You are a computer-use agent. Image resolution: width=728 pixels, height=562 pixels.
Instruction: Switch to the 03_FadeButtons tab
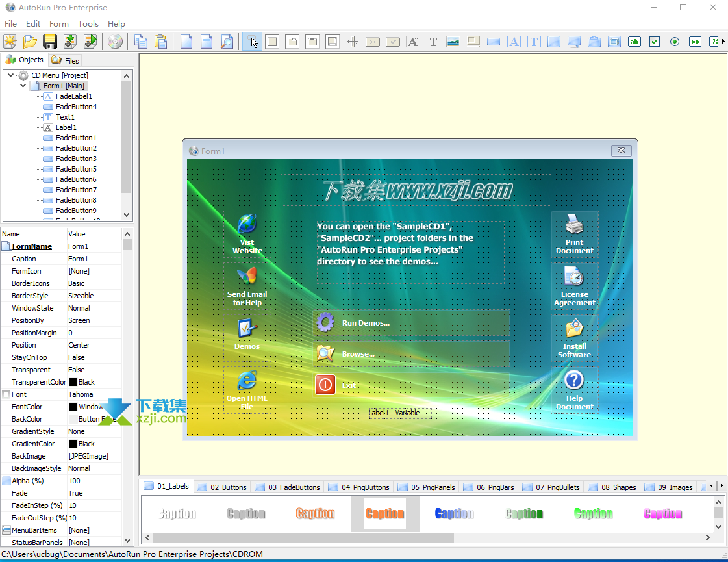pos(288,487)
